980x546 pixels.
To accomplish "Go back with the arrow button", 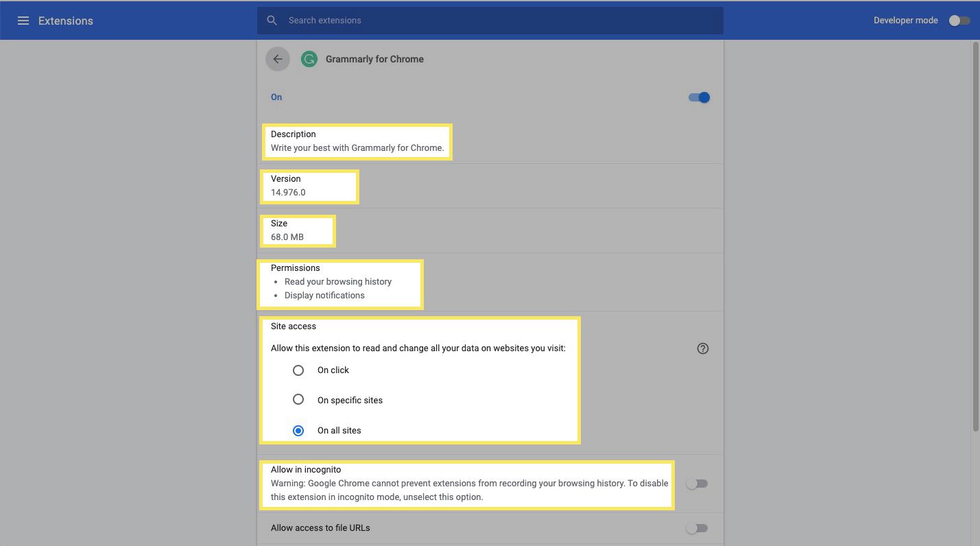I will click(x=278, y=59).
